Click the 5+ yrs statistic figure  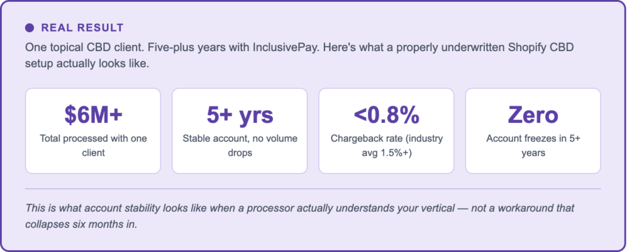[x=240, y=114]
